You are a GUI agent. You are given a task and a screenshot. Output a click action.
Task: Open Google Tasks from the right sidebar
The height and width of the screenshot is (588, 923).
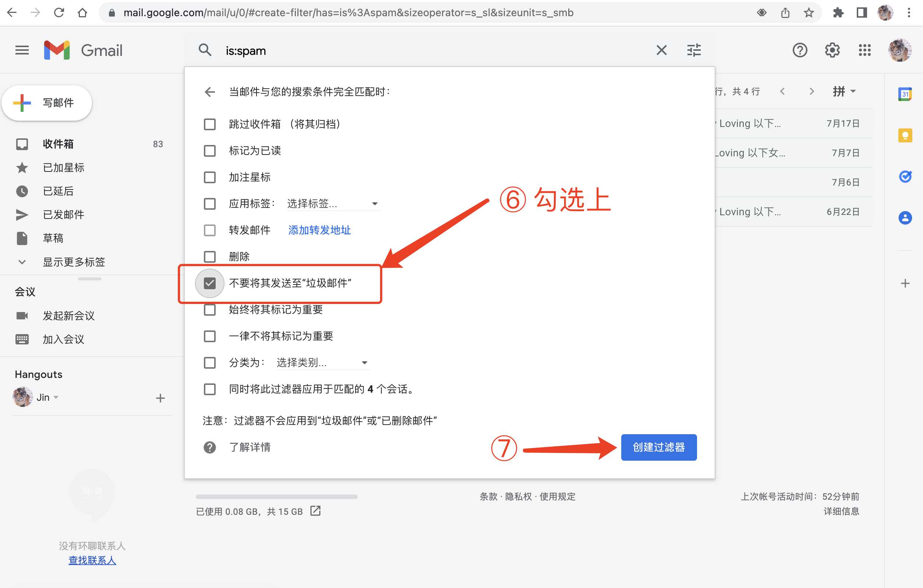[905, 176]
